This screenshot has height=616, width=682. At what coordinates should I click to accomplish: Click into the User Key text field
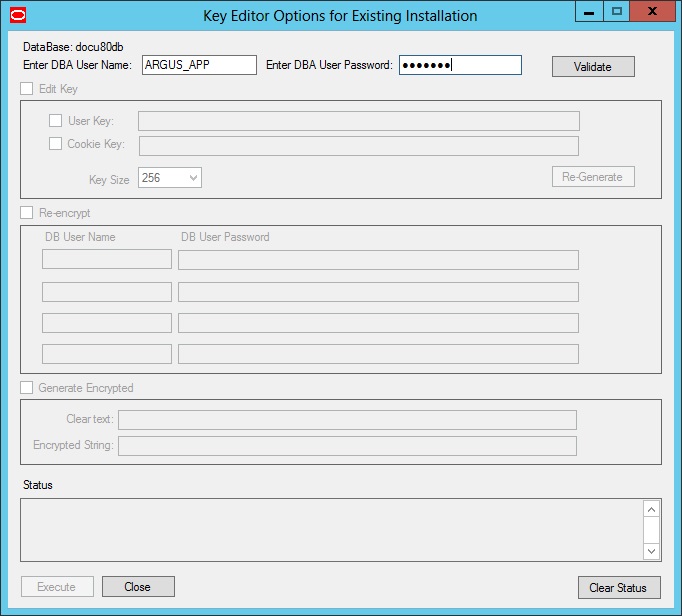pyautogui.click(x=359, y=121)
